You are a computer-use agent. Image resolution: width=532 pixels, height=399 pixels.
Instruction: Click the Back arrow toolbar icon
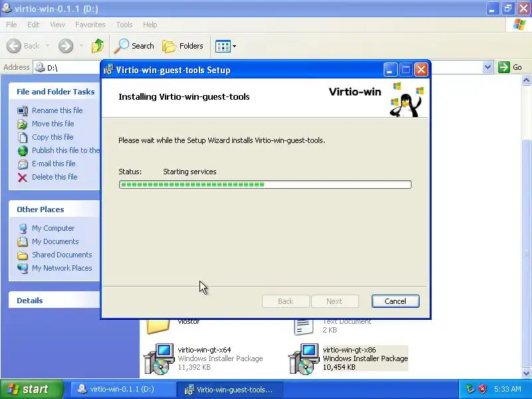14,46
